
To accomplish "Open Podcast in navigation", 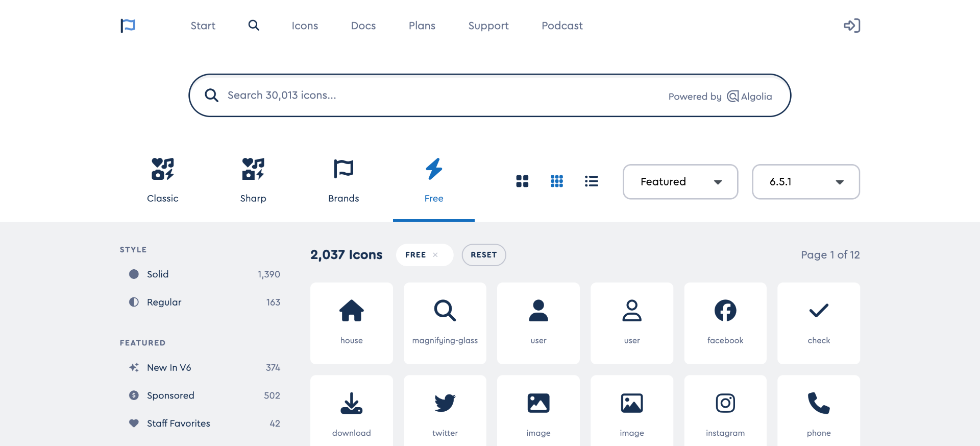I will click(x=562, y=26).
